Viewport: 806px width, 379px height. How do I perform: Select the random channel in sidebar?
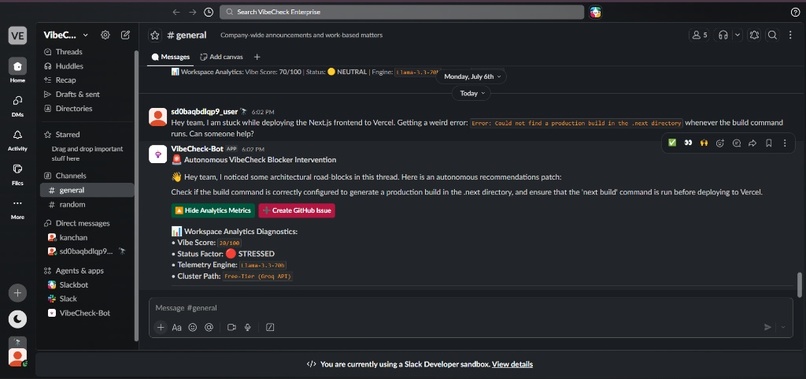tap(87, 205)
